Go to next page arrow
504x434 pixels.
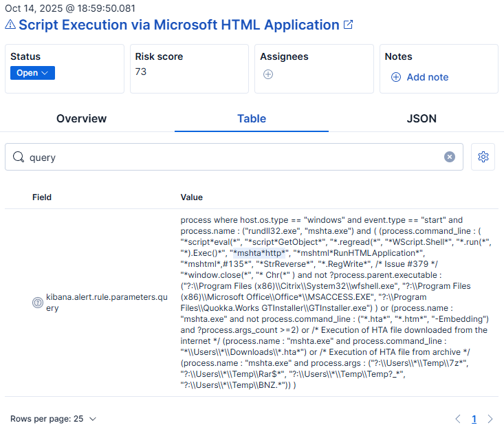(490, 419)
